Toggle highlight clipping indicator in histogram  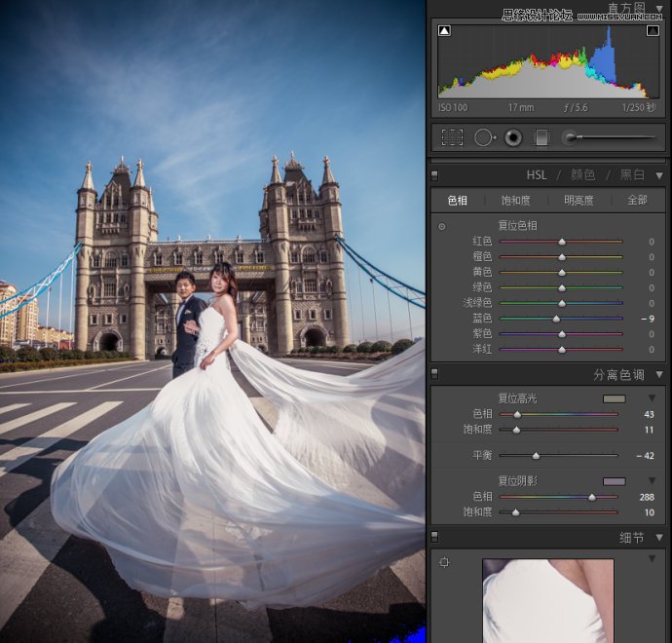tap(653, 31)
